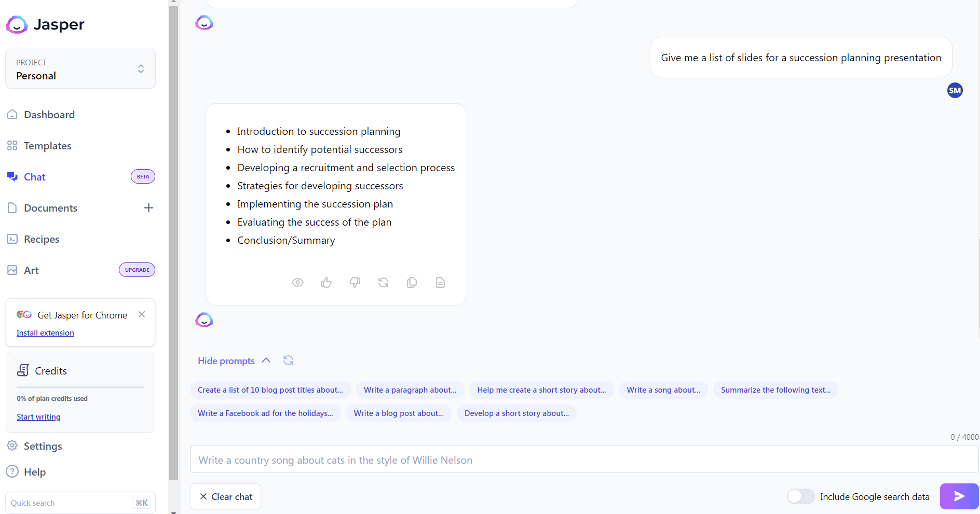Viewport: 980px width, 514px height.
Task: Give the response a thumbs down
Action: pyautogui.click(x=355, y=283)
